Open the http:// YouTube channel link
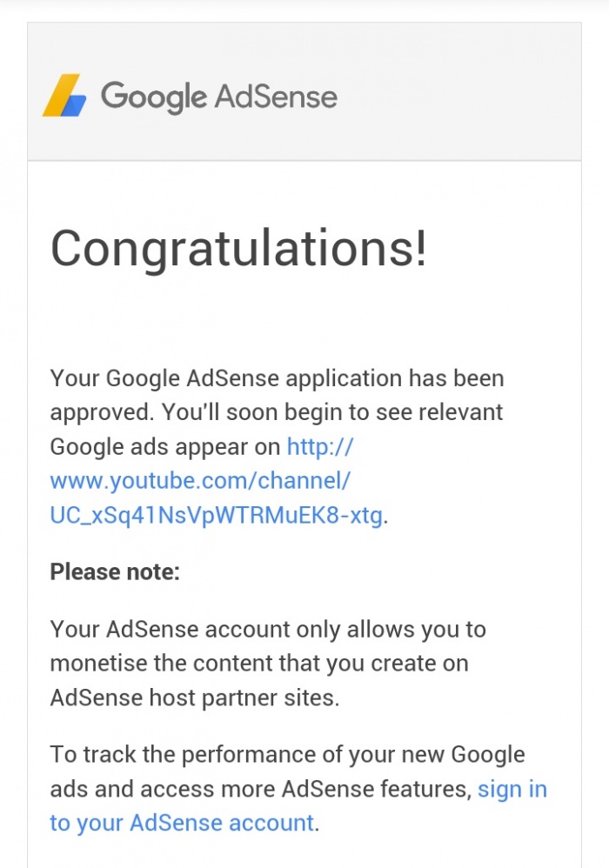 [320, 447]
